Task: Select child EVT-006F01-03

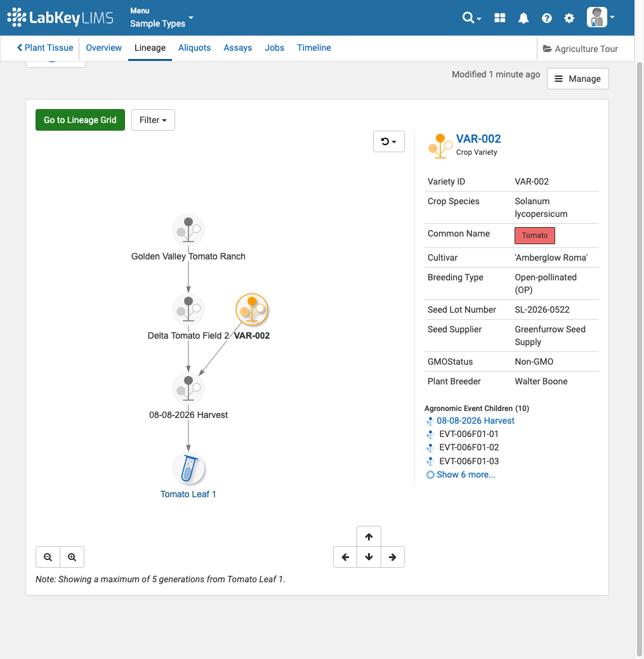Action: click(469, 462)
